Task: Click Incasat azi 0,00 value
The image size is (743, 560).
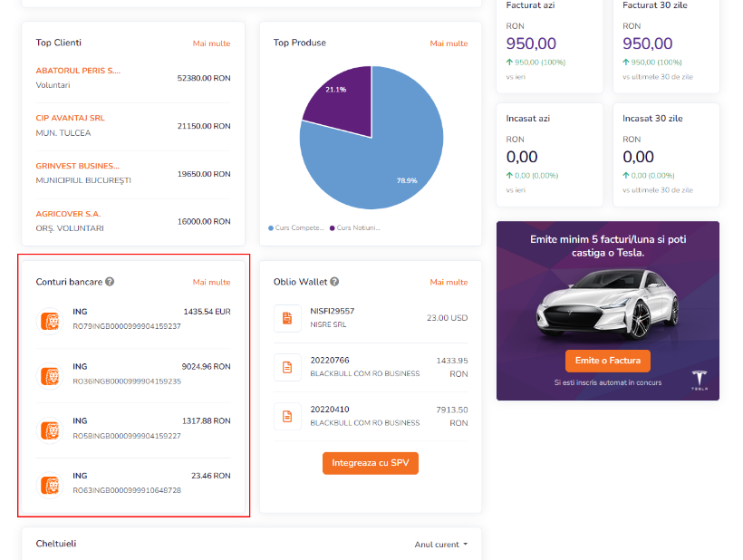Action: tap(522, 157)
